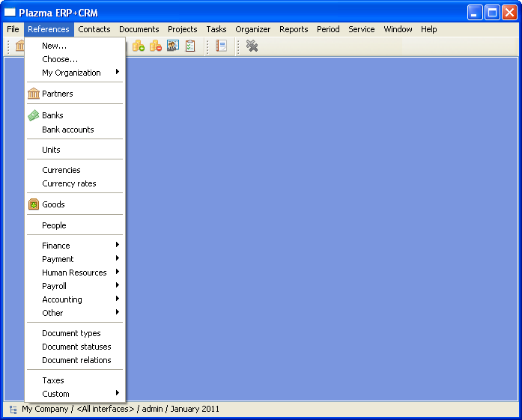Click the coins with red minus icon
This screenshot has width=522, height=420.
(156, 46)
